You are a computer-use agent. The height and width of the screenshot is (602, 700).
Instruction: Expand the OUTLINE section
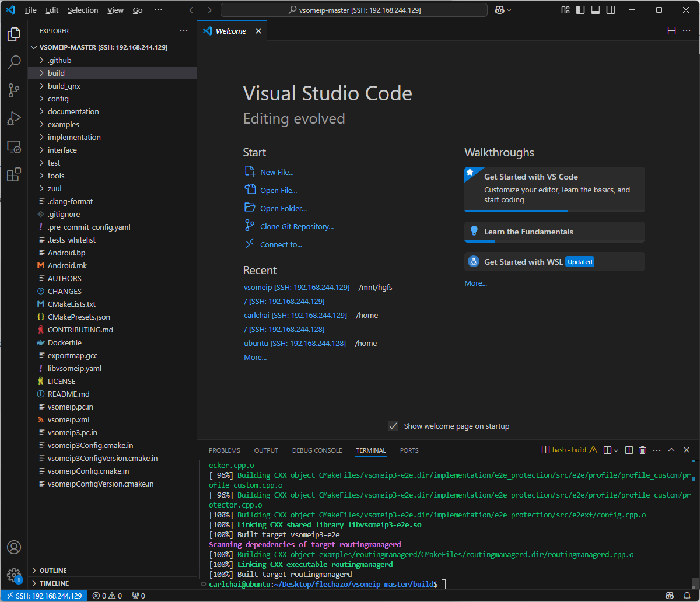coord(113,570)
